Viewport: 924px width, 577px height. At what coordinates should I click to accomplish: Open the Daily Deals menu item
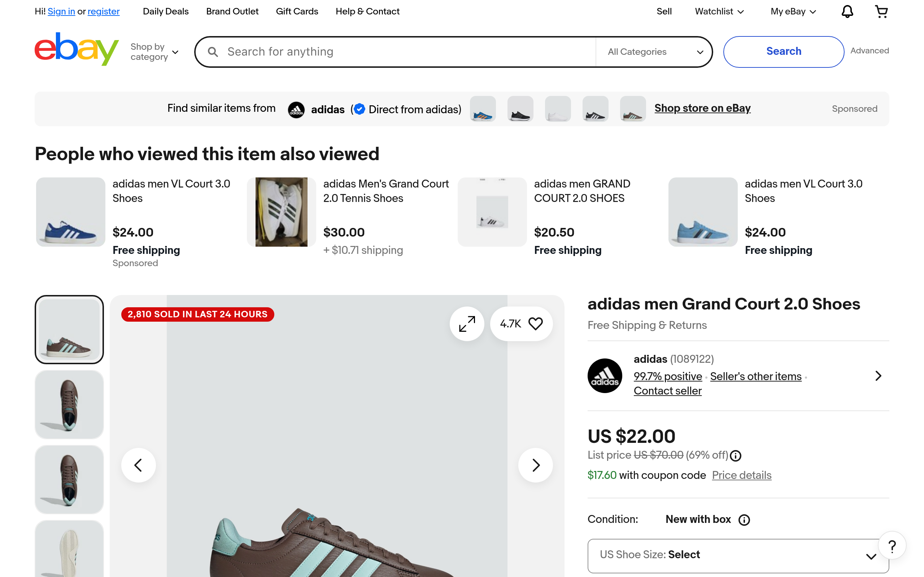click(166, 12)
